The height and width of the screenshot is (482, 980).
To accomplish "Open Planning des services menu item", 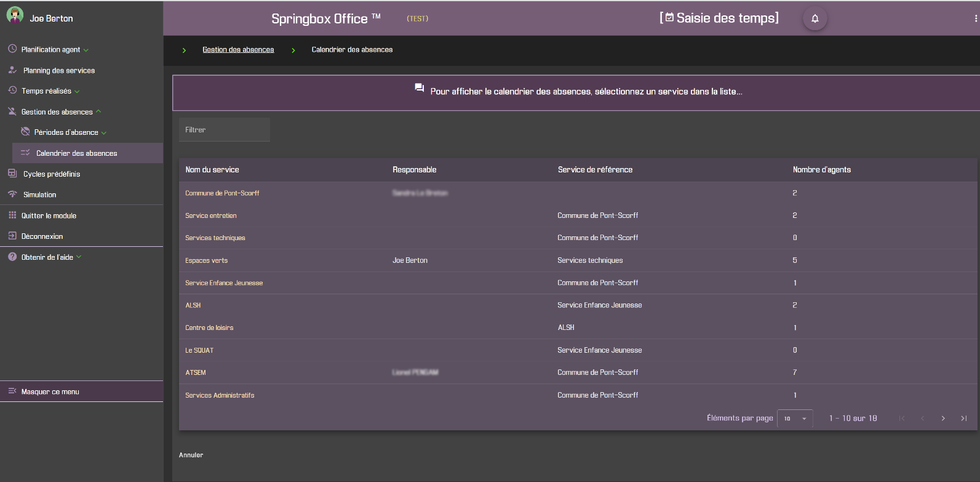I will (59, 70).
